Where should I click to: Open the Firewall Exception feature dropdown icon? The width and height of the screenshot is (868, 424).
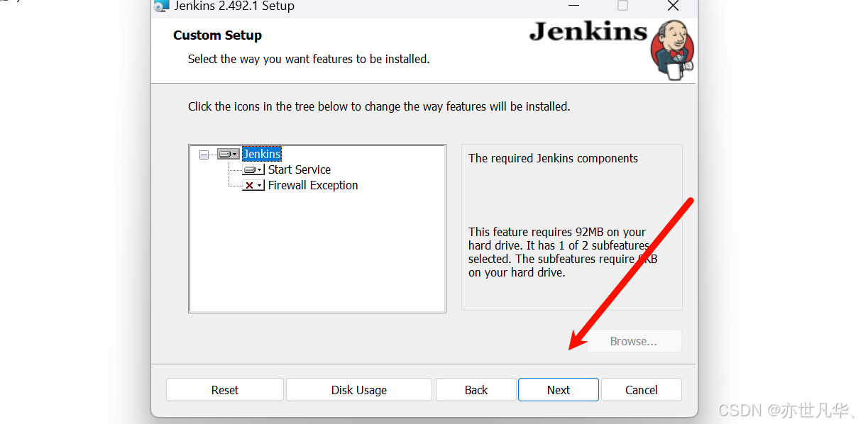[253, 185]
